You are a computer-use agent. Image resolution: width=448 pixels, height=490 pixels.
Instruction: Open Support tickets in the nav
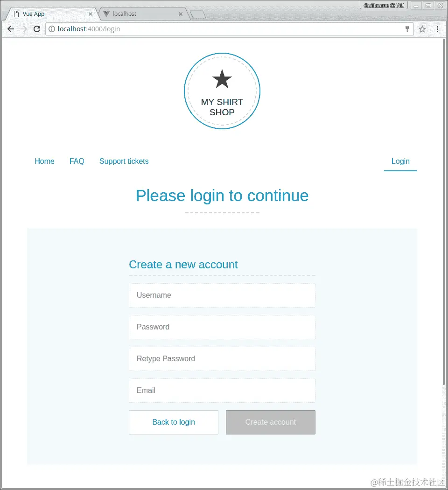124,161
